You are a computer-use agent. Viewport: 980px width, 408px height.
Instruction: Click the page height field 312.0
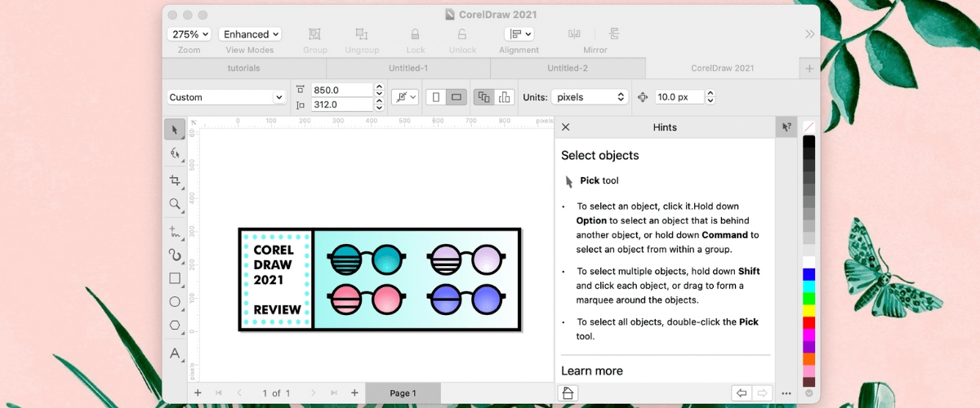click(341, 104)
